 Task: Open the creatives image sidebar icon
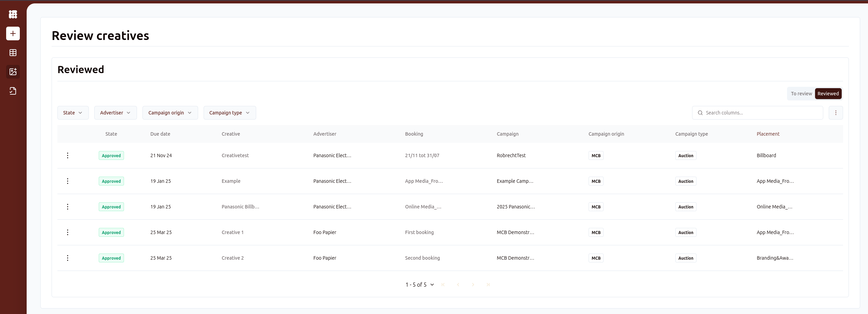click(x=13, y=72)
